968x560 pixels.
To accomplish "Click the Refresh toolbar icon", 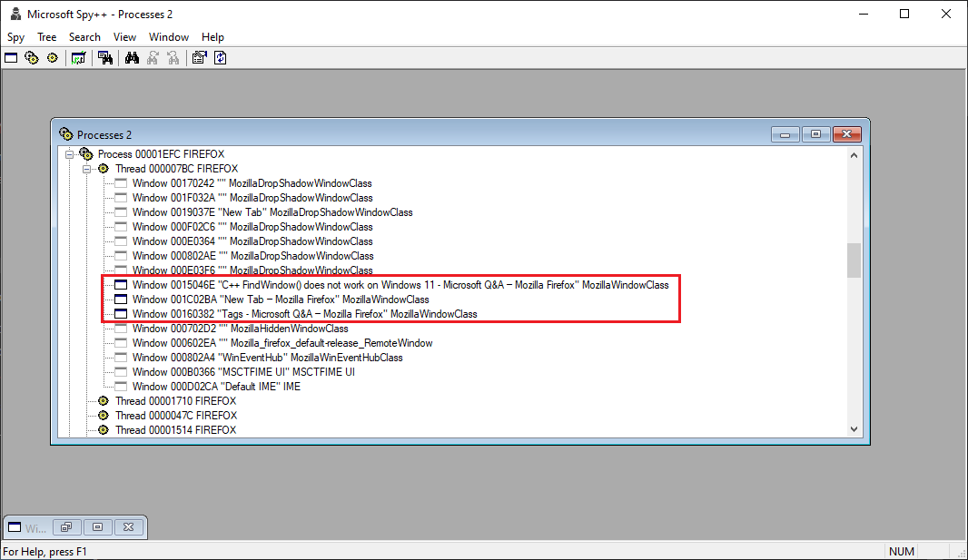I will (x=220, y=57).
